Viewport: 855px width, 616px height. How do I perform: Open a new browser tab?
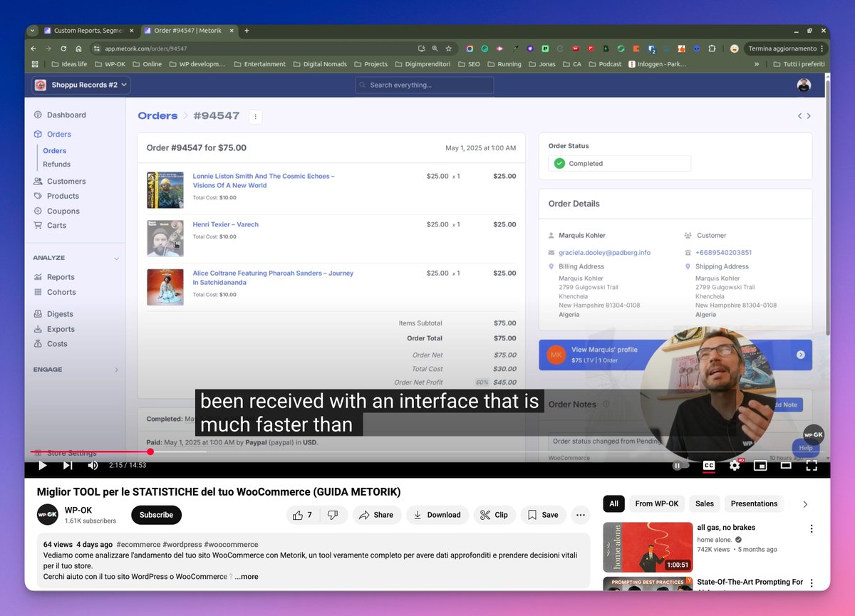pyautogui.click(x=247, y=31)
